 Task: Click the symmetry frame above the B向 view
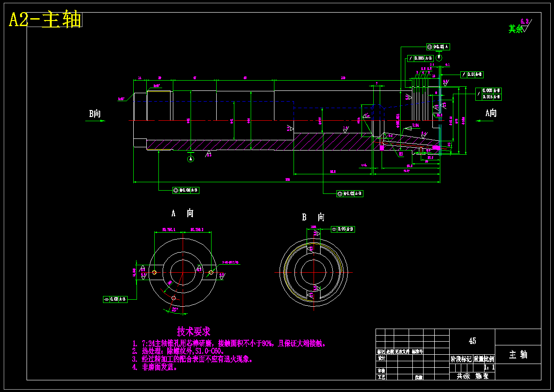[x=343, y=229]
